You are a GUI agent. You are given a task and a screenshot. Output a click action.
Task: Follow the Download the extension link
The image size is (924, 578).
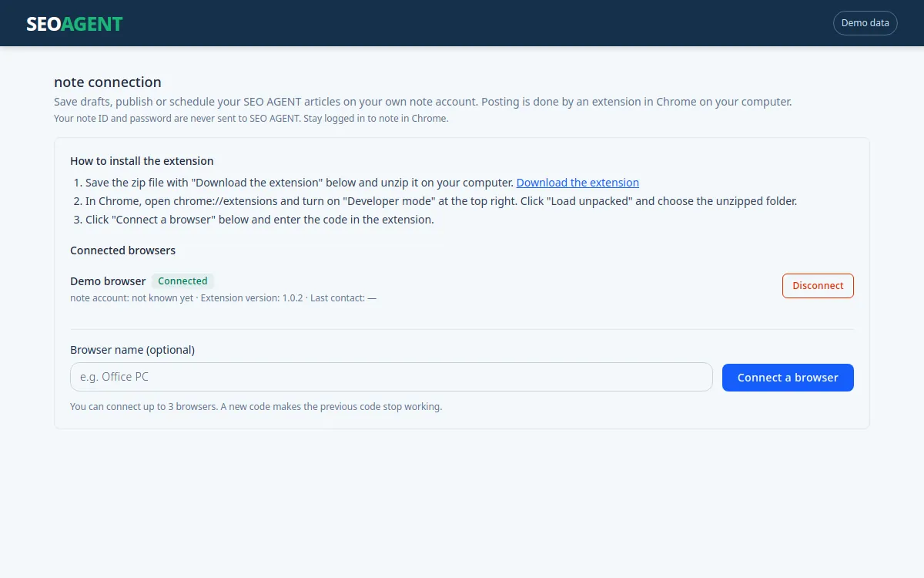pyautogui.click(x=577, y=183)
